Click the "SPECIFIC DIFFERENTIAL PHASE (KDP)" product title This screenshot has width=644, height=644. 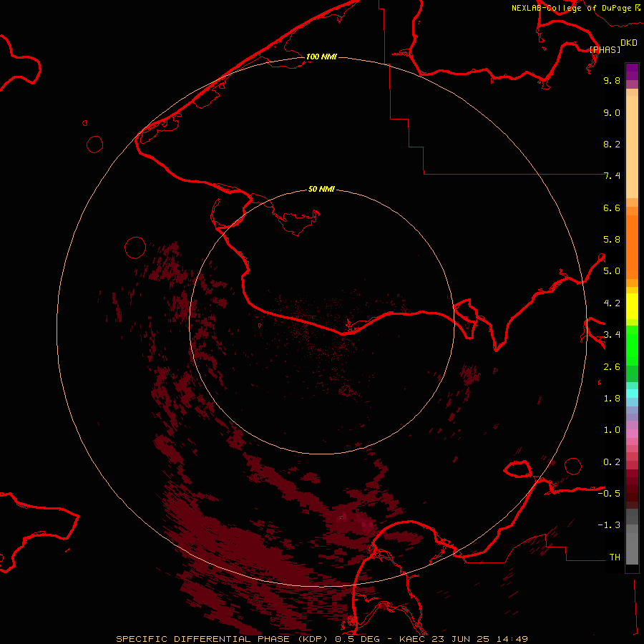pos(223,639)
